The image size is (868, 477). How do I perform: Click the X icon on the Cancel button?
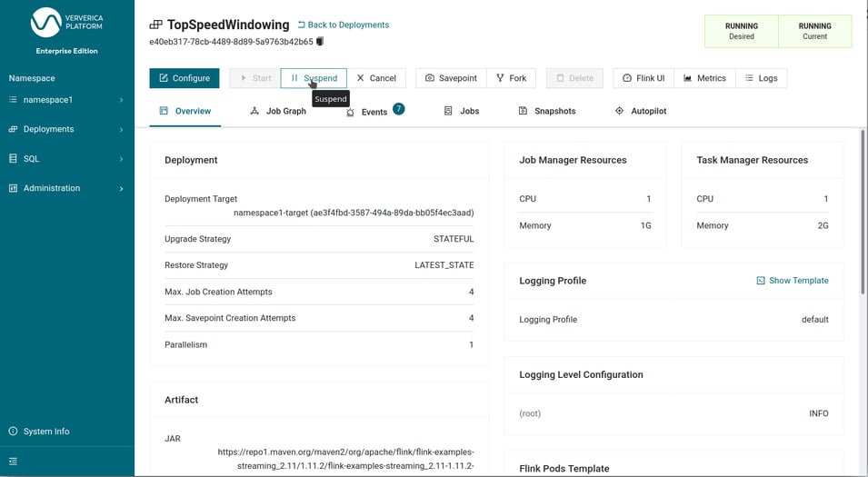pyautogui.click(x=360, y=78)
